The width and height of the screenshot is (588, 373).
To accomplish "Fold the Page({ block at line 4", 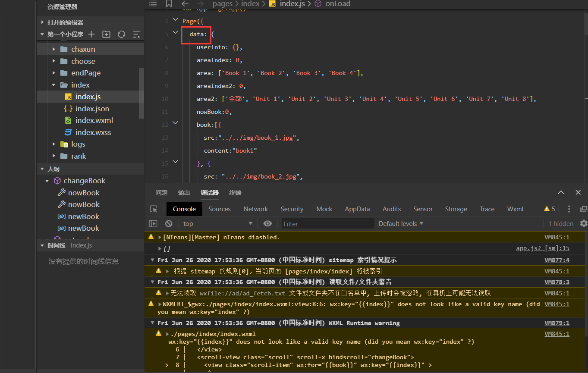I will 175,19.
